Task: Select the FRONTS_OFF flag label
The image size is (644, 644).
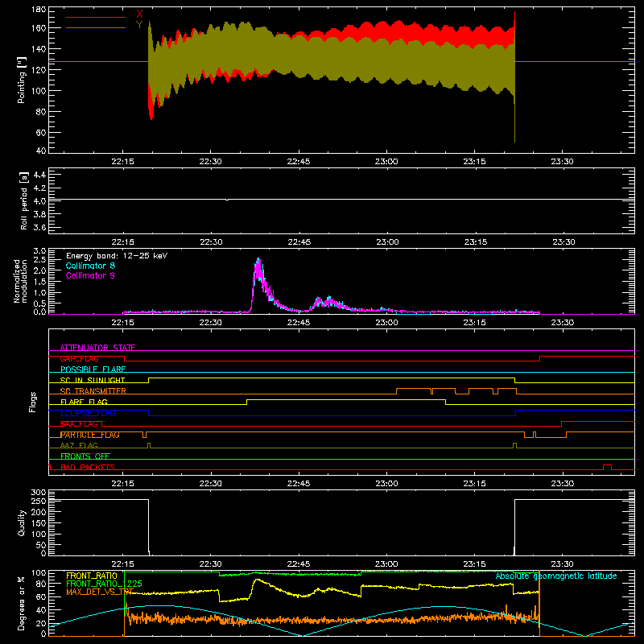Action: click(x=85, y=456)
